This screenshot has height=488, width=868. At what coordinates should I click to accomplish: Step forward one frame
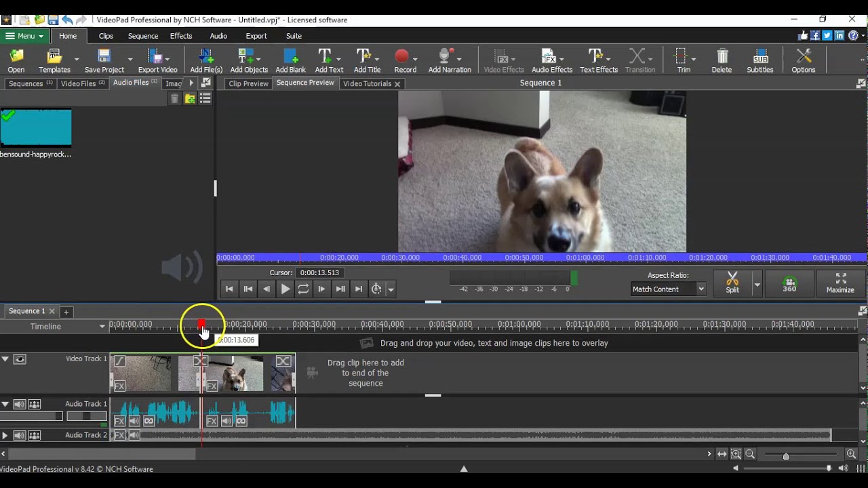pos(321,289)
